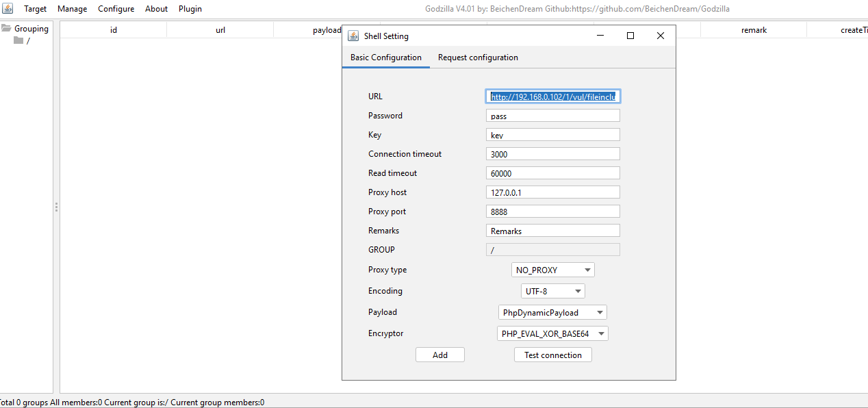Click the 'Proxy type' label

point(387,270)
